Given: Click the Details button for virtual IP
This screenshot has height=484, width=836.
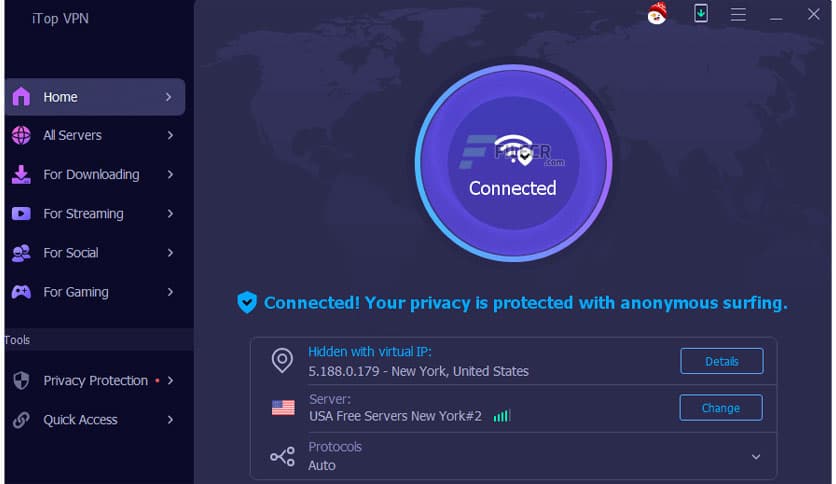Looking at the screenshot, I should (721, 361).
